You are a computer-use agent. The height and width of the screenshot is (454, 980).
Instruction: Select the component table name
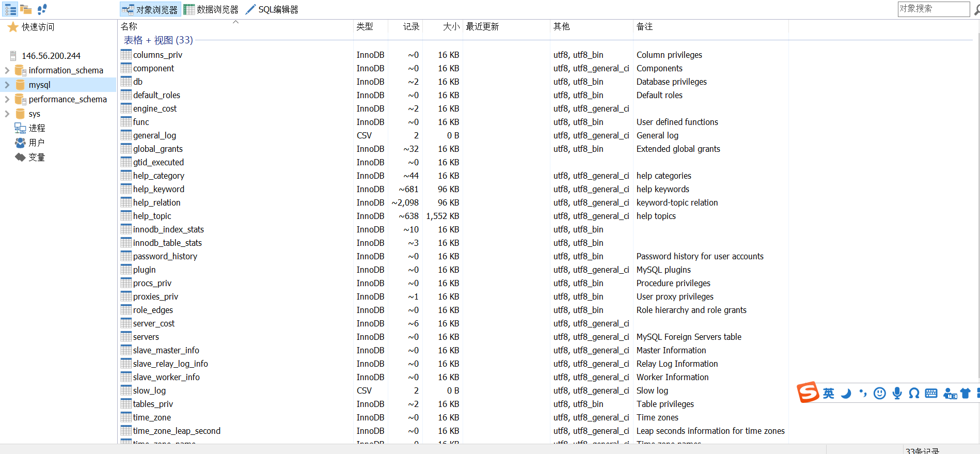point(153,68)
